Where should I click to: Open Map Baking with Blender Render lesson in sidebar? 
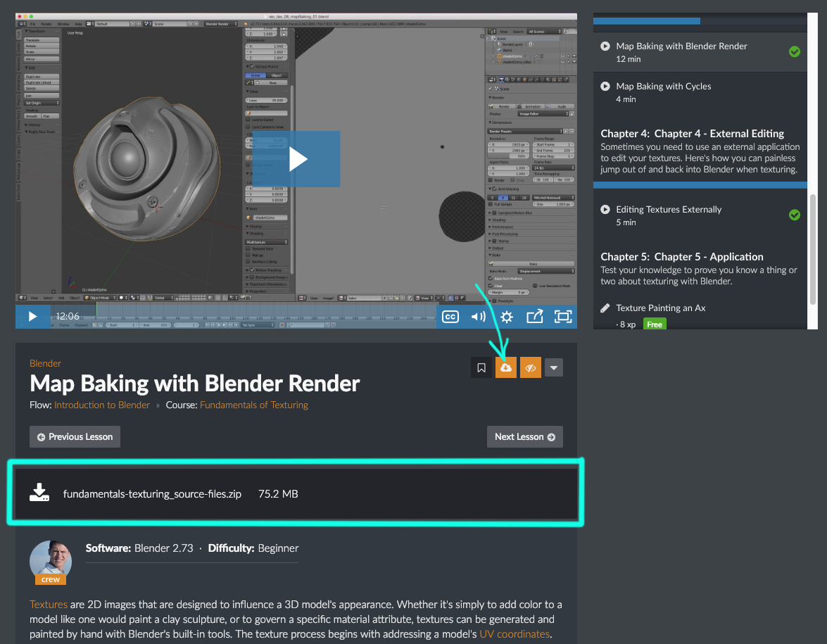pos(681,46)
